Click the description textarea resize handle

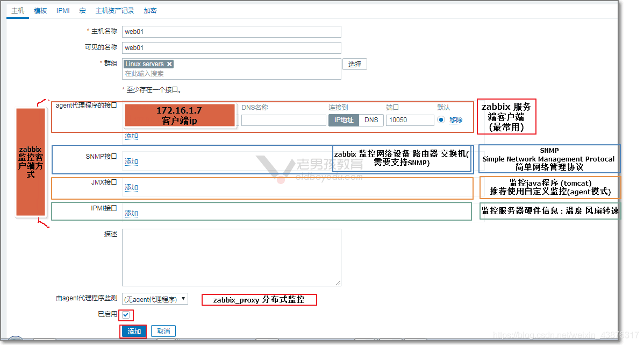coord(338,283)
